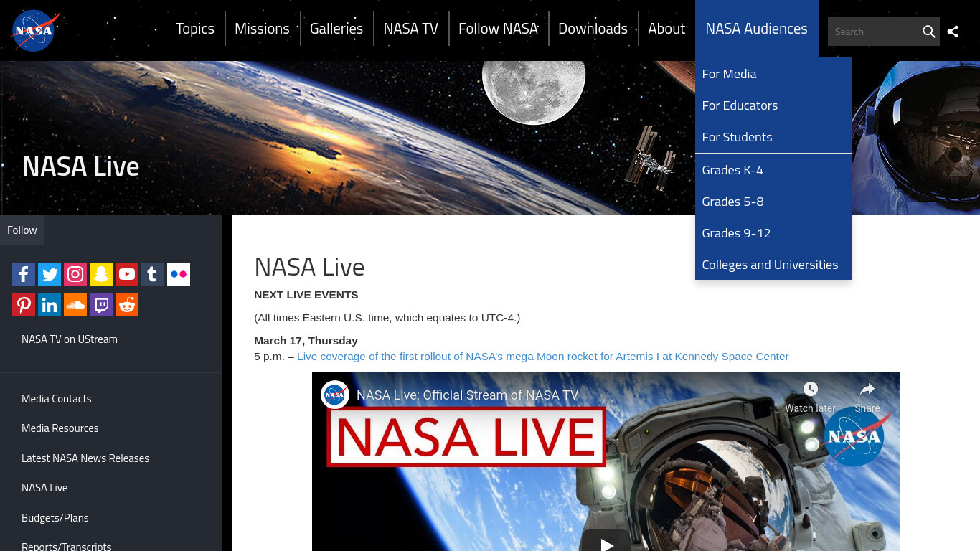
Task: Open the Missions menu
Action: 262,29
